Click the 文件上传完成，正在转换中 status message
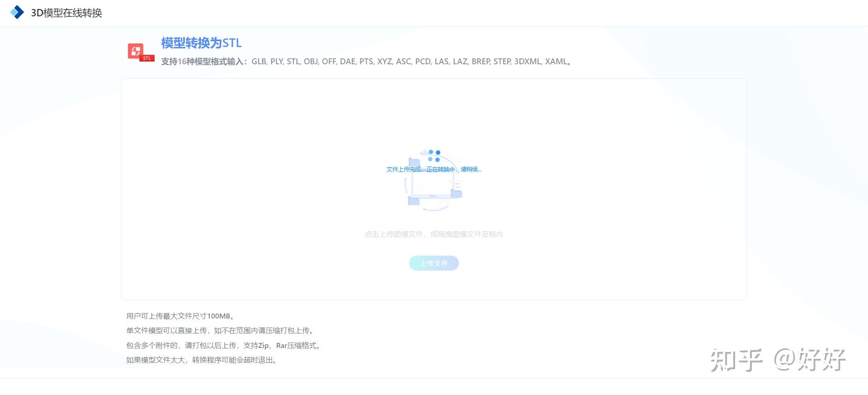Image resolution: width=868 pixels, height=395 pixels. point(434,169)
